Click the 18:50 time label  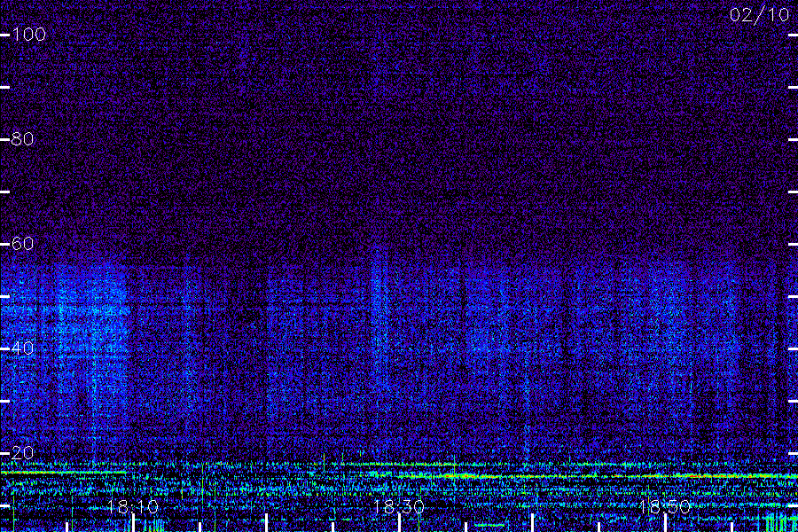click(664, 506)
